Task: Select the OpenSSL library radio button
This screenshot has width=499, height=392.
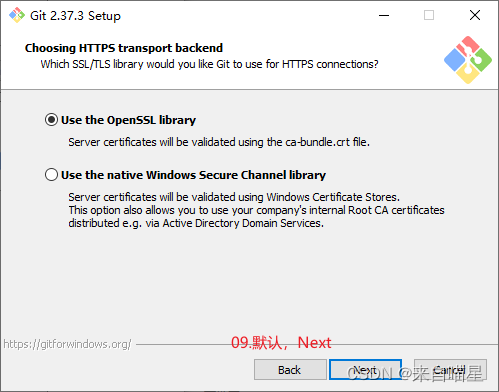Action: click(x=51, y=120)
